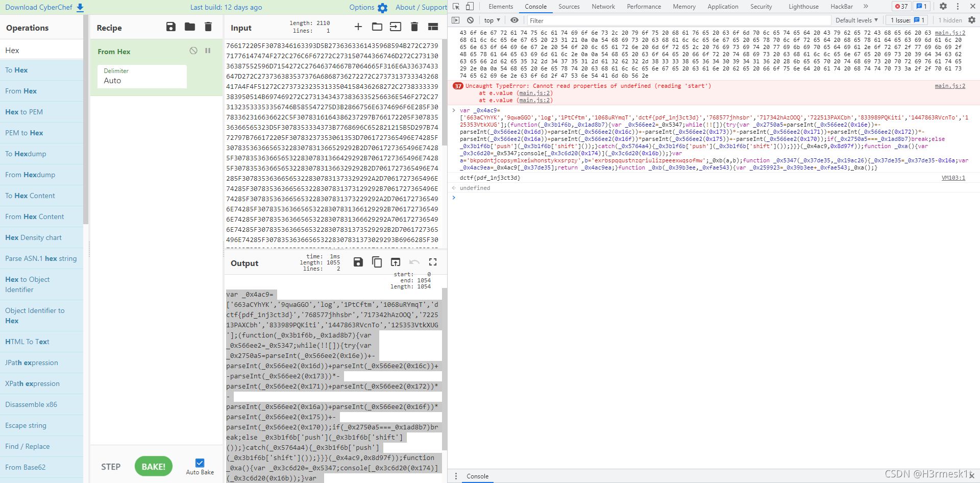The width and height of the screenshot is (980, 483).
Task: Create a live expression with the eye icon
Action: [514, 20]
